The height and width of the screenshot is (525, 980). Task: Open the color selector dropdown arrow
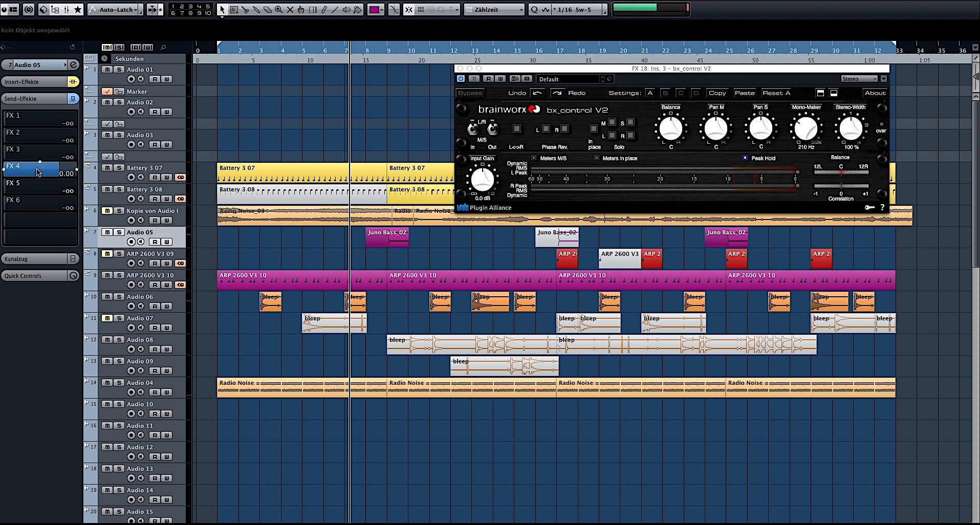tap(382, 9)
